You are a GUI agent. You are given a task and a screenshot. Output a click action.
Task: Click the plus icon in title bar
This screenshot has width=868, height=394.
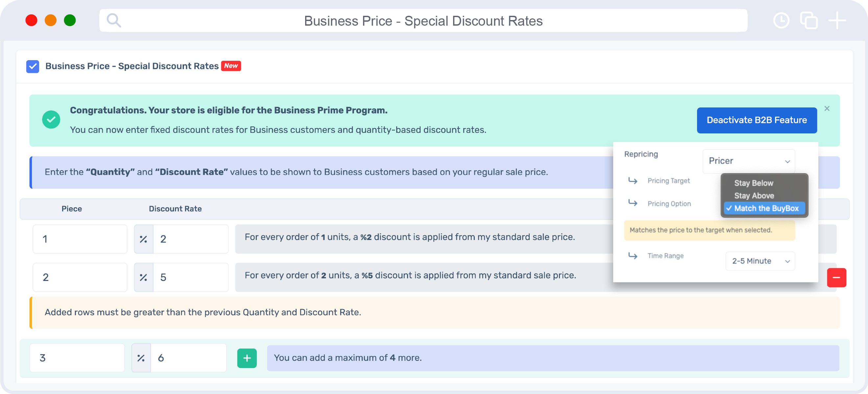pyautogui.click(x=837, y=21)
